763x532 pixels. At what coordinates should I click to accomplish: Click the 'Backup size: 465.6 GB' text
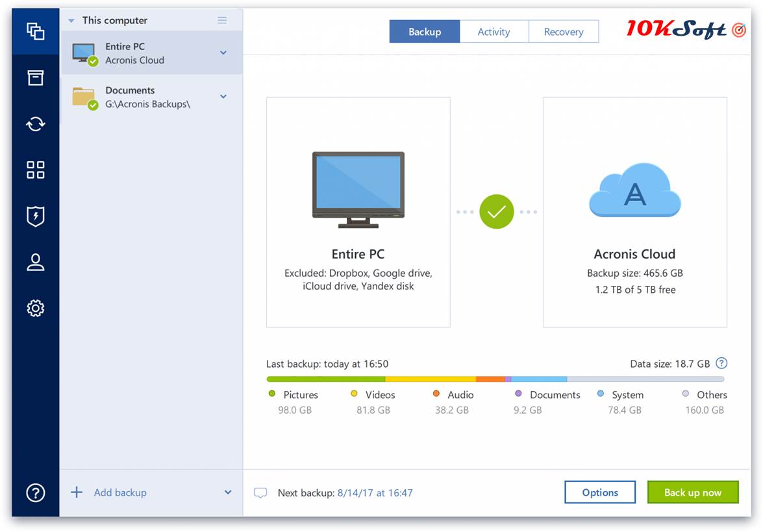point(635,273)
